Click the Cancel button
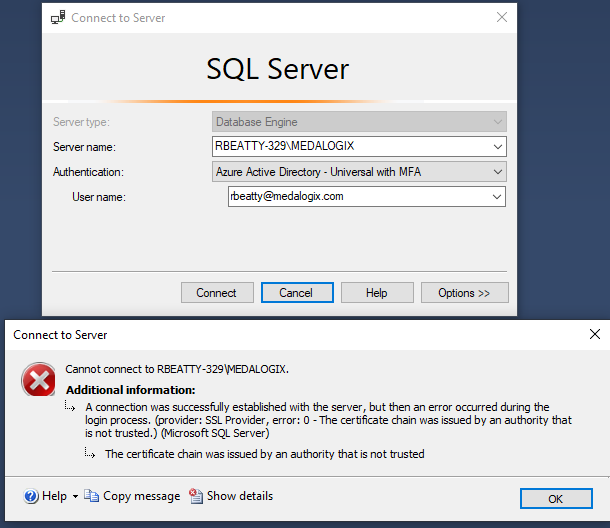Screen dimensions: 610x528 (x=297, y=293)
